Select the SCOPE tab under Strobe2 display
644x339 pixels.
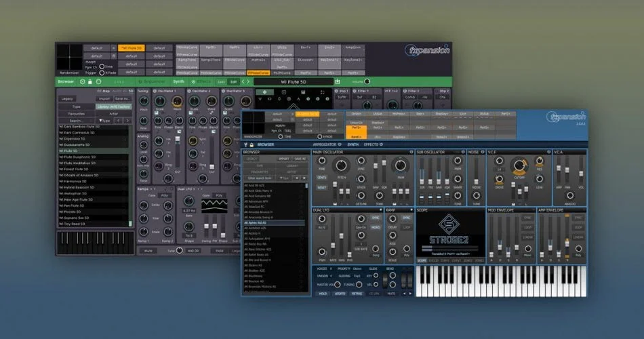tap(422, 260)
